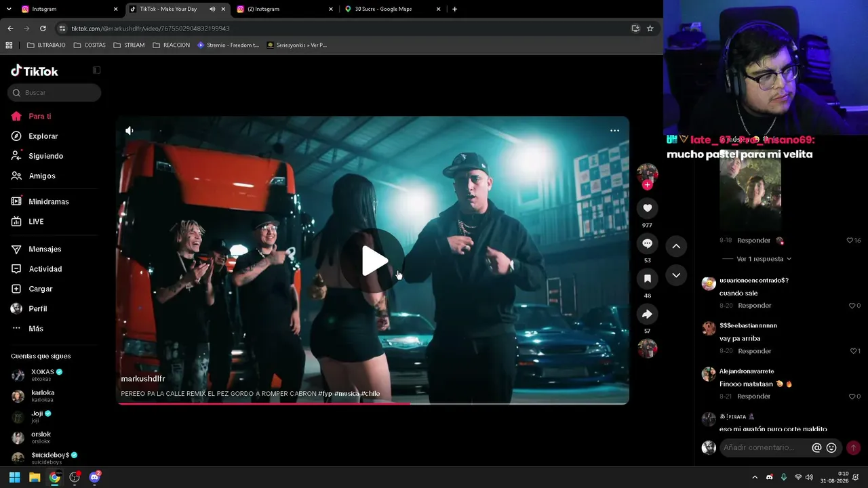Reload the TikTok page

pos(43,28)
